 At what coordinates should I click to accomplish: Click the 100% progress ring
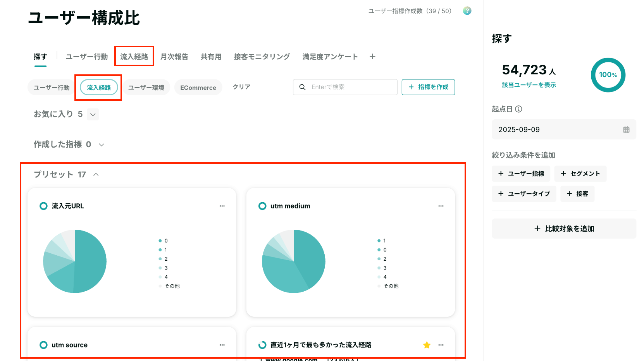tap(608, 75)
